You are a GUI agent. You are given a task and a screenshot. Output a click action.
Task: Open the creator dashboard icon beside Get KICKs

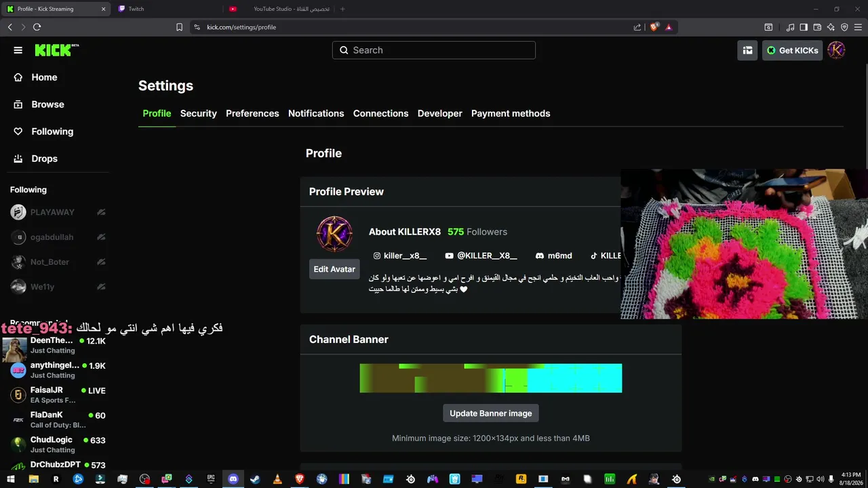[x=747, y=50]
